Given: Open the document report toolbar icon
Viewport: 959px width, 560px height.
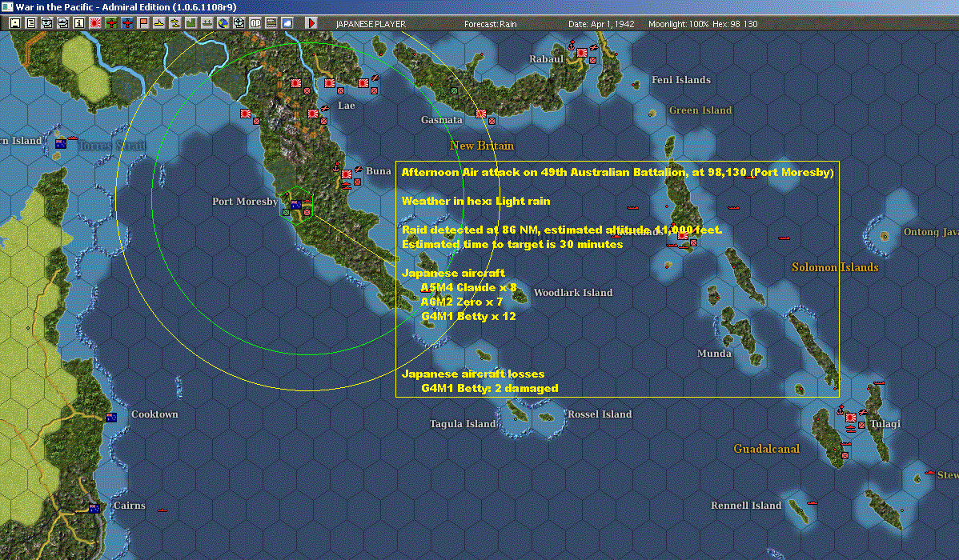Looking at the screenshot, I should pyautogui.click(x=31, y=23).
